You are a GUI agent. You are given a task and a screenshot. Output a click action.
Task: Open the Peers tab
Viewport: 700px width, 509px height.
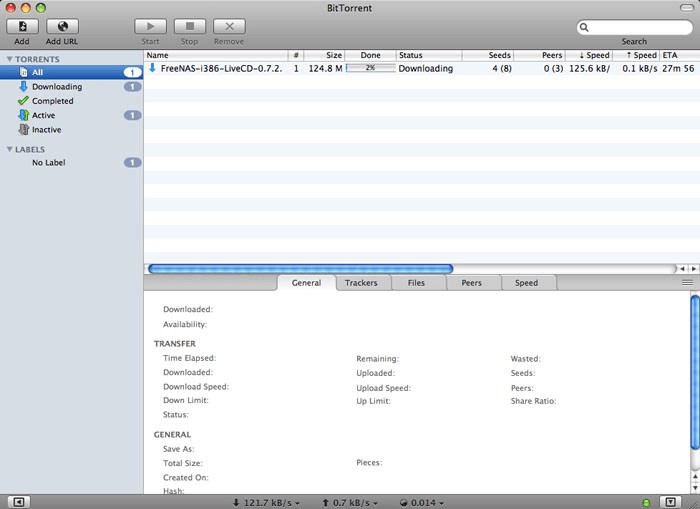point(471,283)
